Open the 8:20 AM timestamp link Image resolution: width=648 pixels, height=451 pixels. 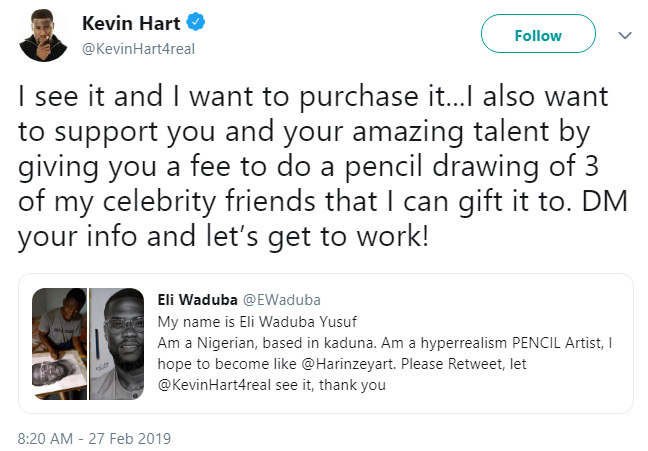(x=46, y=438)
